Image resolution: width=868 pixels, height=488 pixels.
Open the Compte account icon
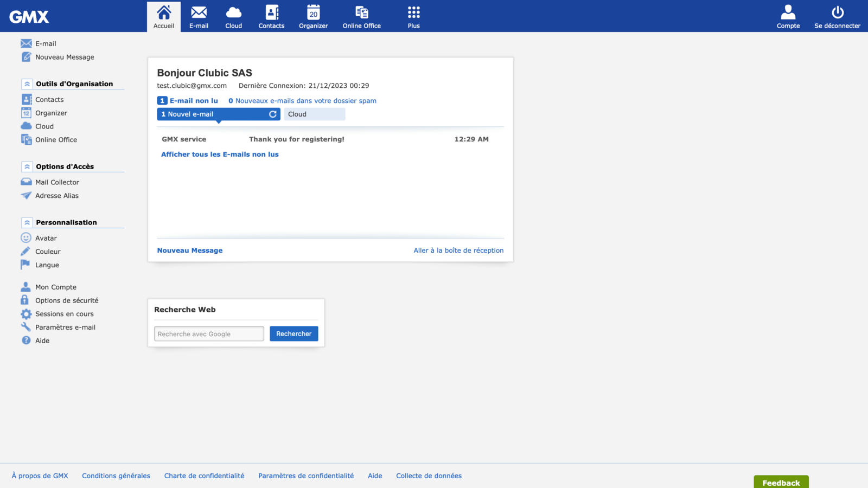(788, 17)
